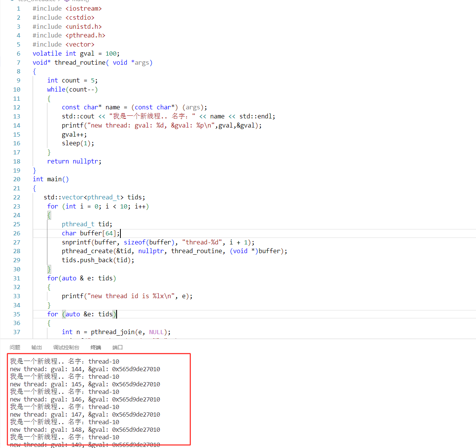Click the std::cout line printing 我是一个新线程
476x448 pixels.
(169, 116)
